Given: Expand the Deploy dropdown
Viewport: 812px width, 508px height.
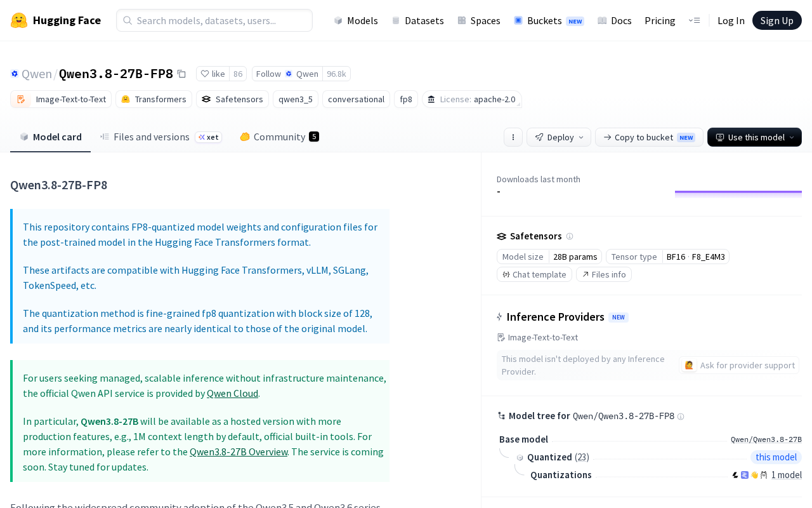Looking at the screenshot, I should click(x=559, y=137).
